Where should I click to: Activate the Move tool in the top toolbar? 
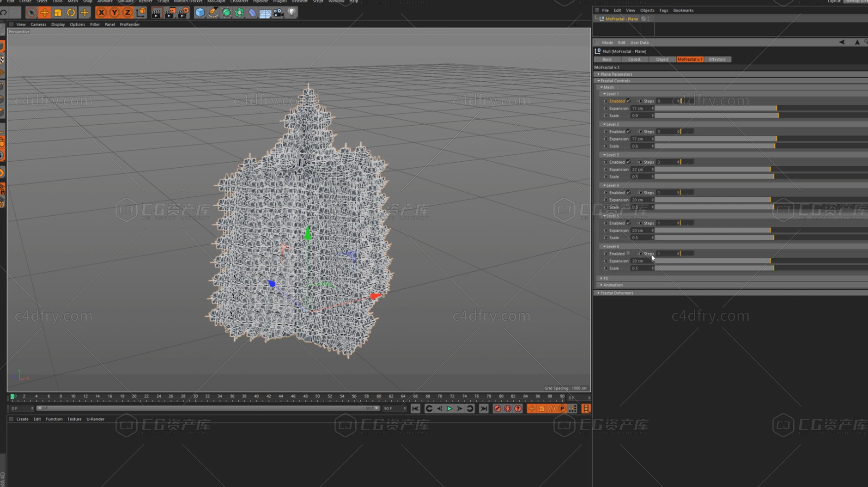tap(45, 12)
